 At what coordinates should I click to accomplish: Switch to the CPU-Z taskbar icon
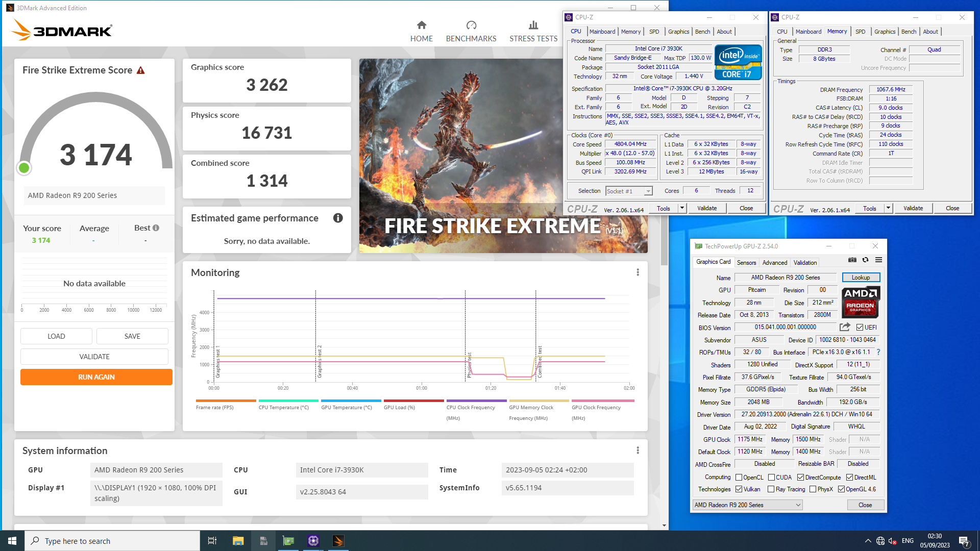[x=313, y=541]
